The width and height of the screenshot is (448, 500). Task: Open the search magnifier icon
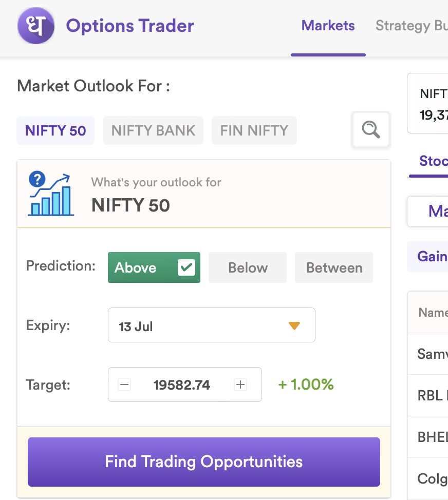point(371,129)
